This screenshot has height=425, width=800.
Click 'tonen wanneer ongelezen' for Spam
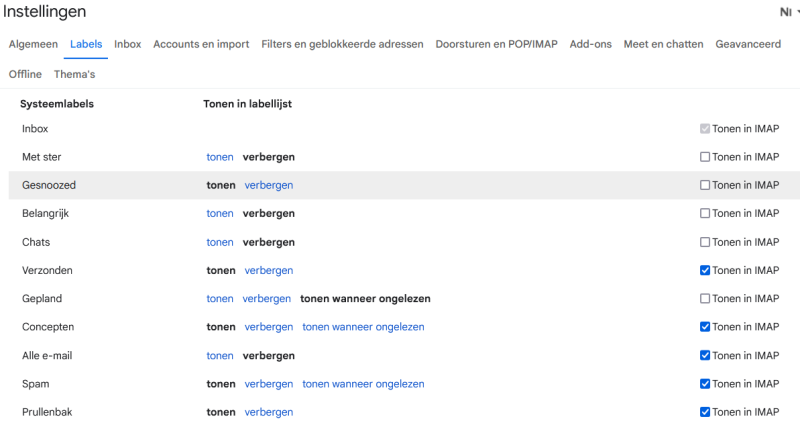click(363, 384)
